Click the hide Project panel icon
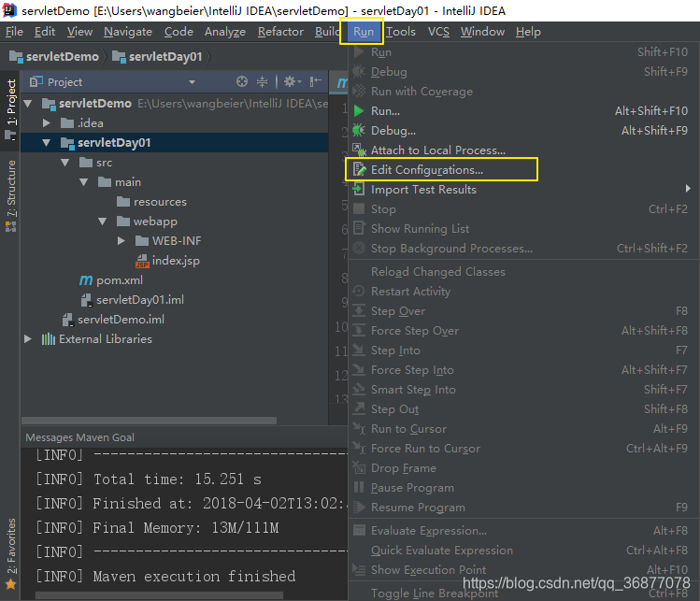Image resolution: width=700 pixels, height=601 pixels. [316, 81]
